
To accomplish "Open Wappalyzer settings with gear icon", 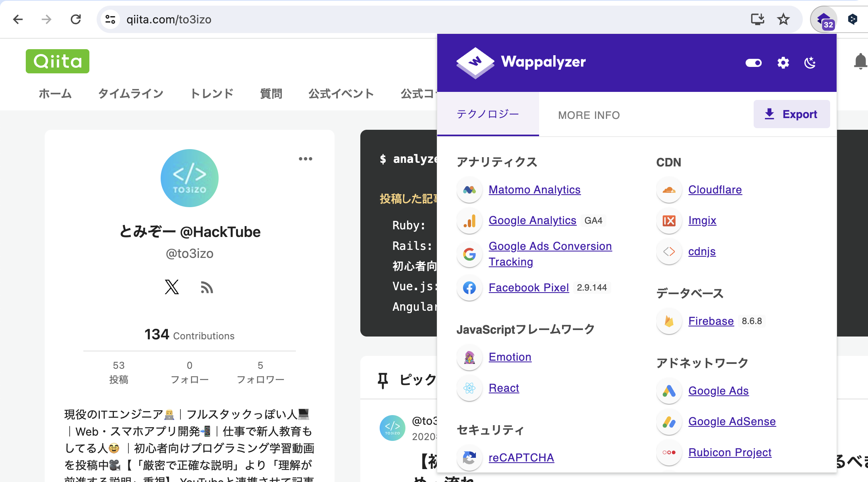I will [x=783, y=63].
